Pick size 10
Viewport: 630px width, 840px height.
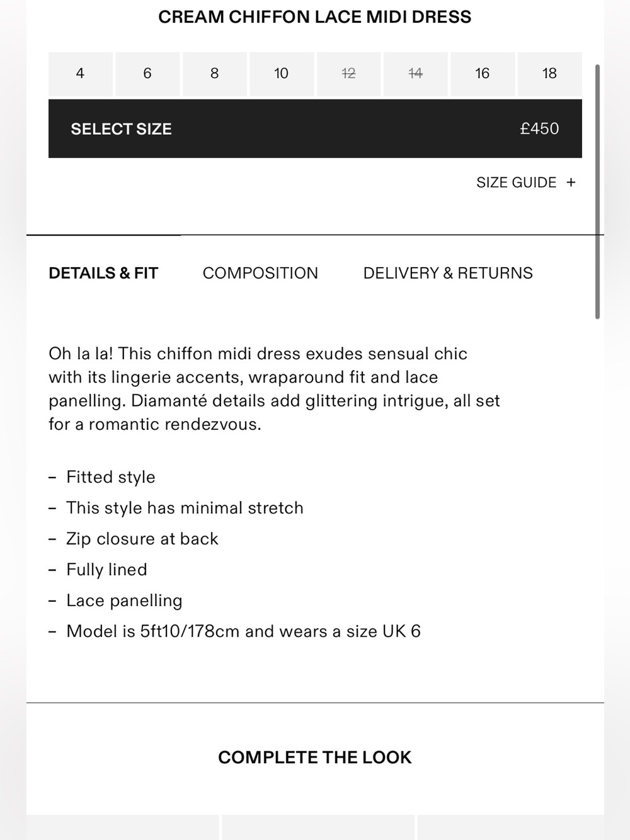click(x=282, y=74)
